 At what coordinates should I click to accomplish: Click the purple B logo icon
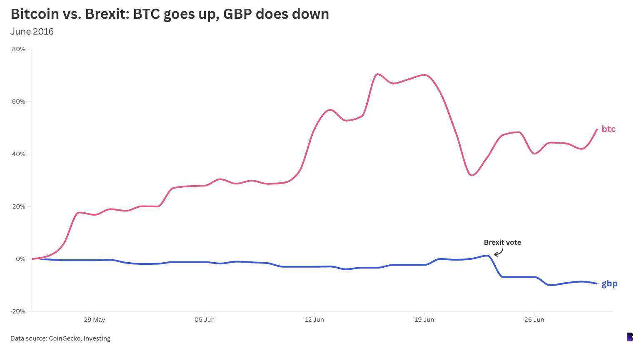(x=629, y=337)
